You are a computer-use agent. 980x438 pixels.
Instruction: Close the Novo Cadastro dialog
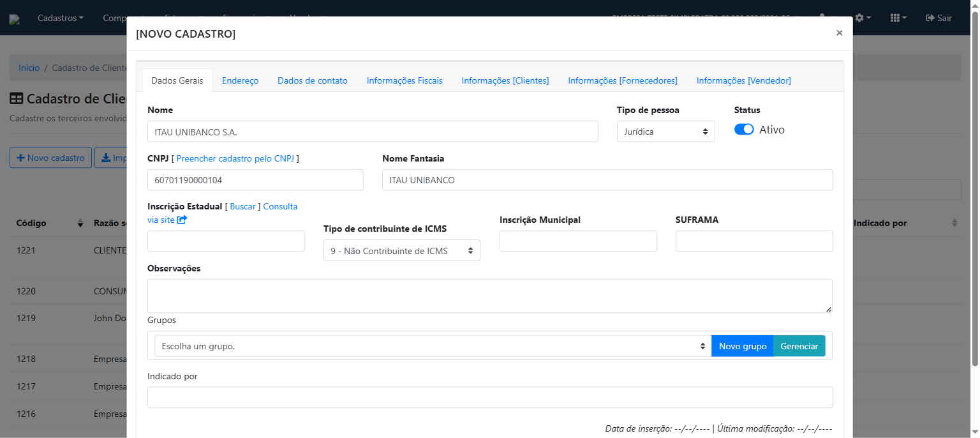[x=839, y=33]
